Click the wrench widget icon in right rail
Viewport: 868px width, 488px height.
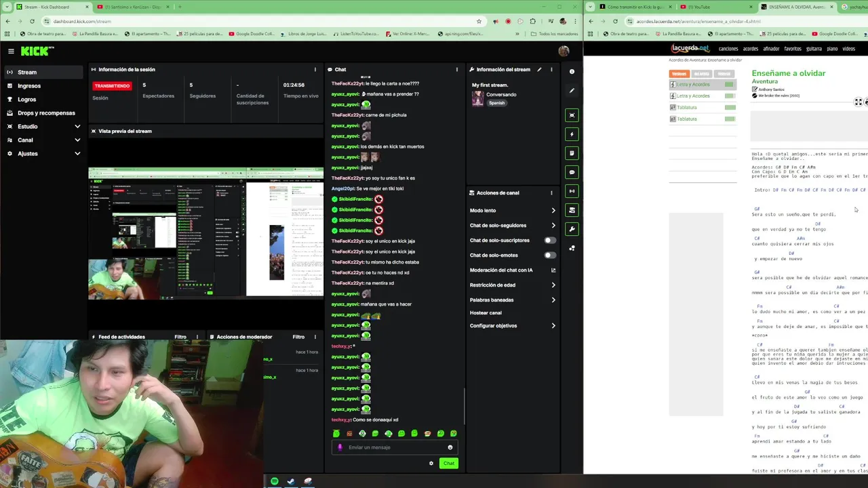[x=572, y=229]
